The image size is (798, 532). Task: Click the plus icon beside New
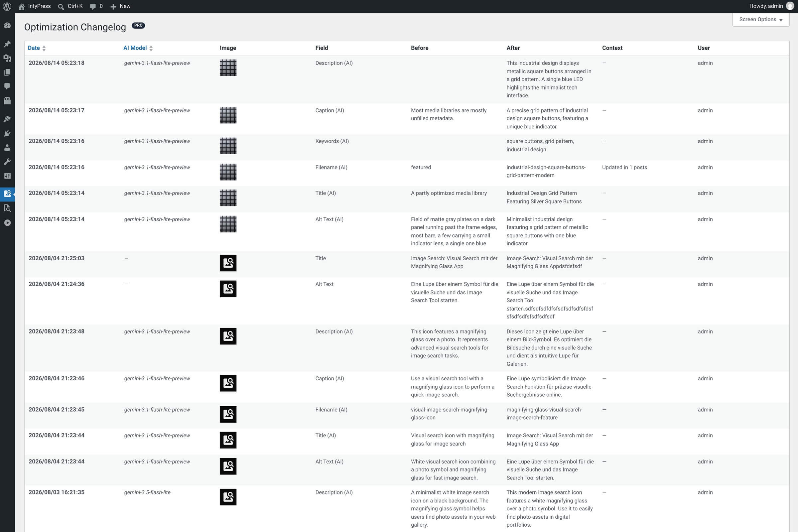click(113, 6)
